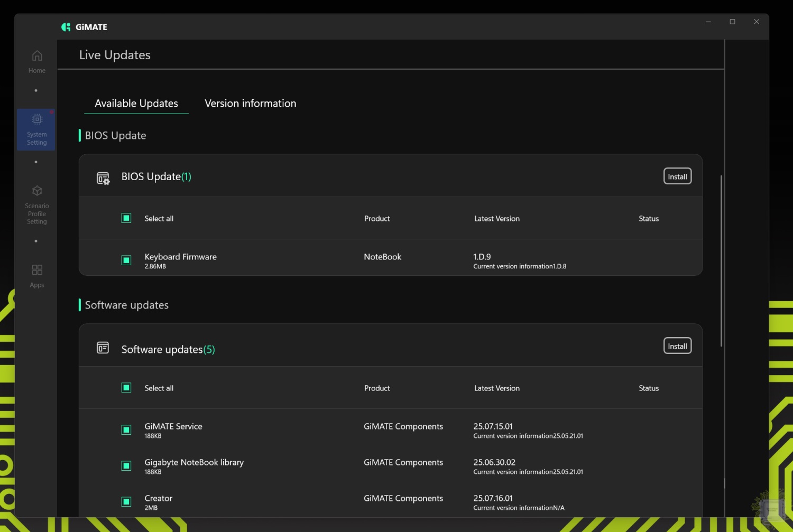Open Apps section in sidebar
Screen dimensions: 793x532
point(37,276)
